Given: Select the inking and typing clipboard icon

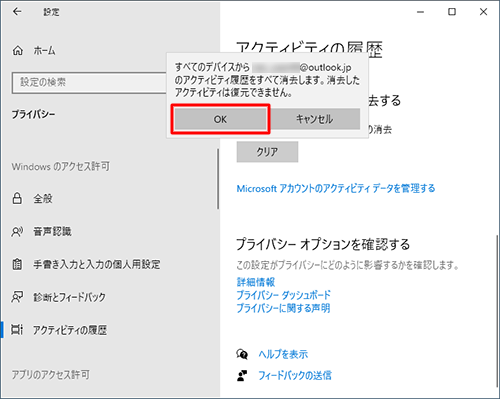Looking at the screenshot, I should 17,264.
